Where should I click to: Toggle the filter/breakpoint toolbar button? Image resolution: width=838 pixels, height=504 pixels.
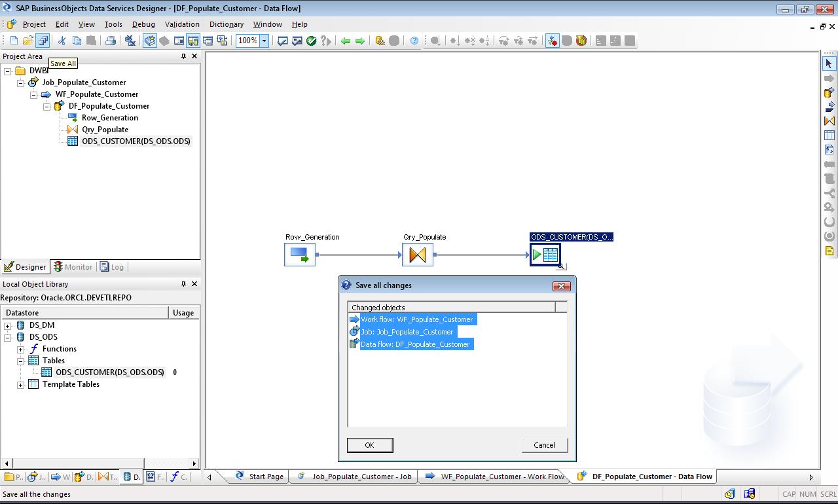tap(552, 41)
